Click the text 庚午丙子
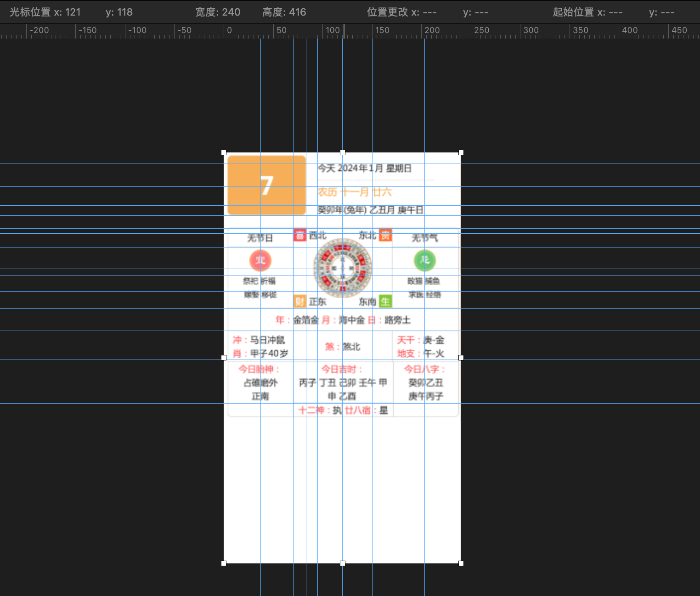700x596 pixels. 426,396
